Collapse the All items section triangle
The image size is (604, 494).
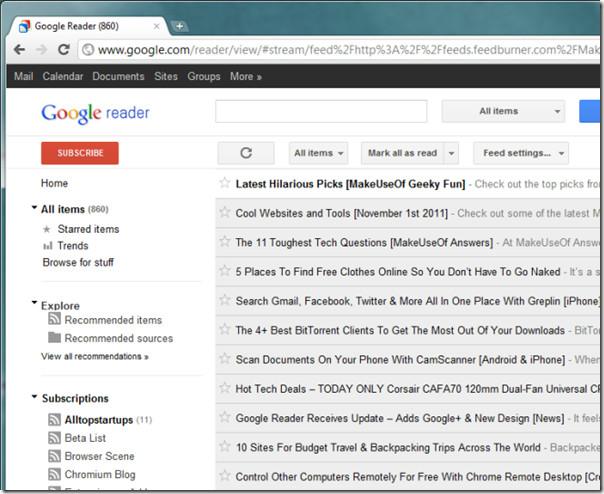34,208
